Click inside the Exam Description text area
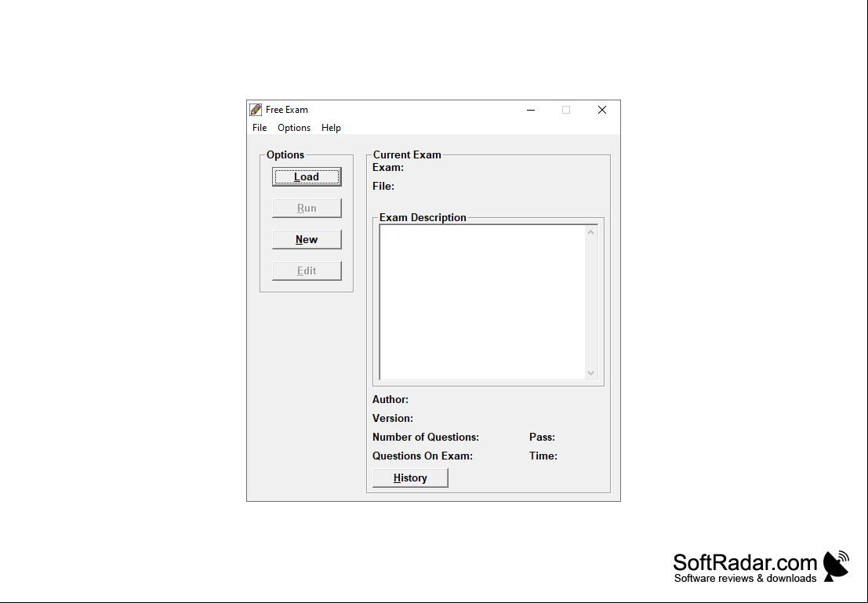The height and width of the screenshot is (603, 868). (482, 303)
